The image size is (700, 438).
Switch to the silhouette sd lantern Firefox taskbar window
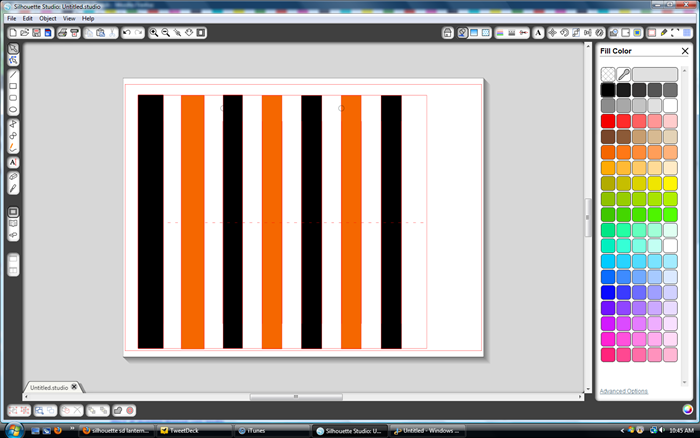(117, 431)
